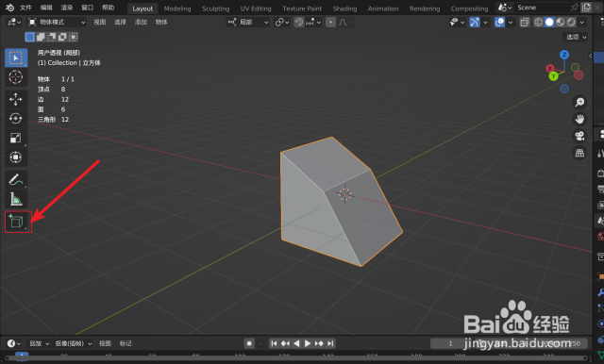Switch perspective/orthographic with grid icon
Viewport: 604px width, 364px height.
579,153
